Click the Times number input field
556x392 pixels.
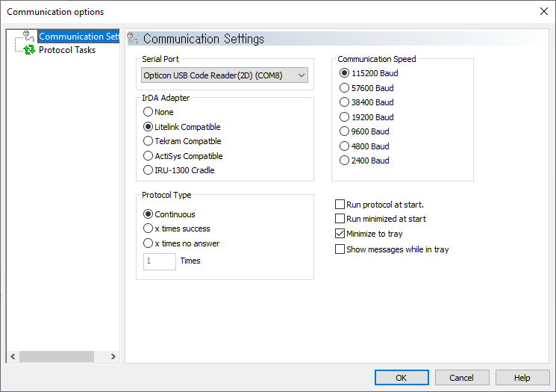160,261
